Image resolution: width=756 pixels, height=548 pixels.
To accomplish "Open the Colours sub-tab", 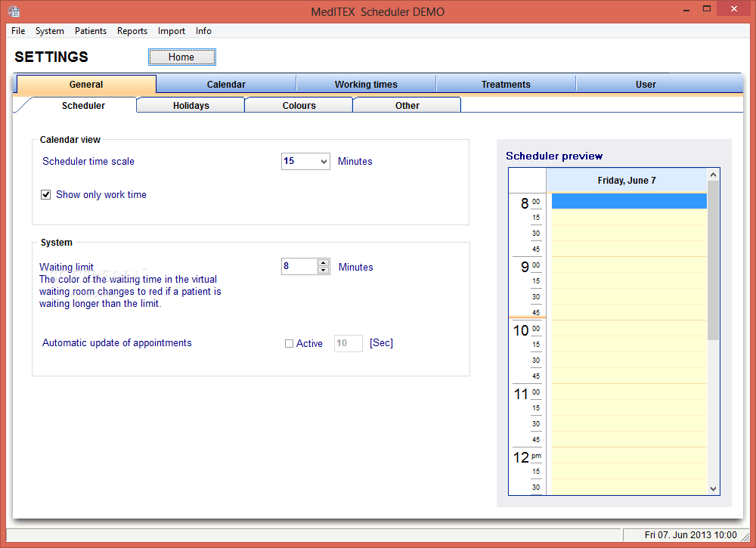I will [x=299, y=106].
